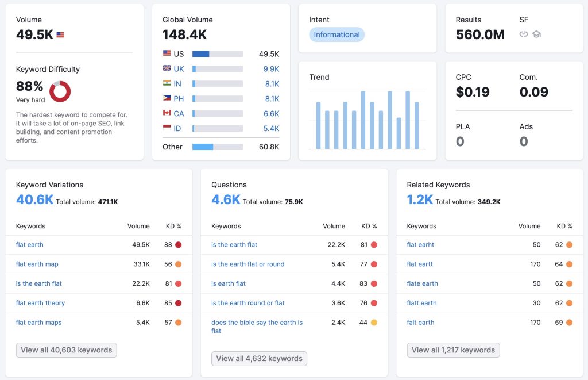Click KD % header in Related Keywords
The image size is (588, 380).
(564, 226)
